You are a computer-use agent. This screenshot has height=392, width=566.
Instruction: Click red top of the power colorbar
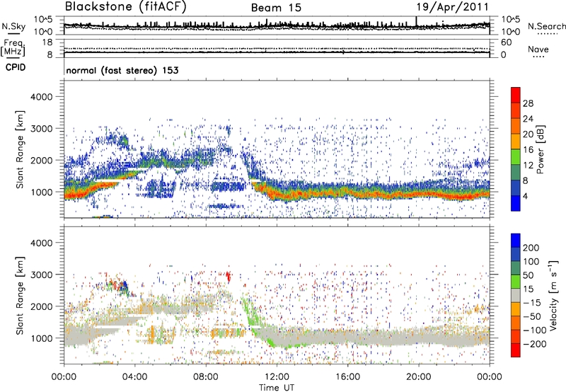516,95
